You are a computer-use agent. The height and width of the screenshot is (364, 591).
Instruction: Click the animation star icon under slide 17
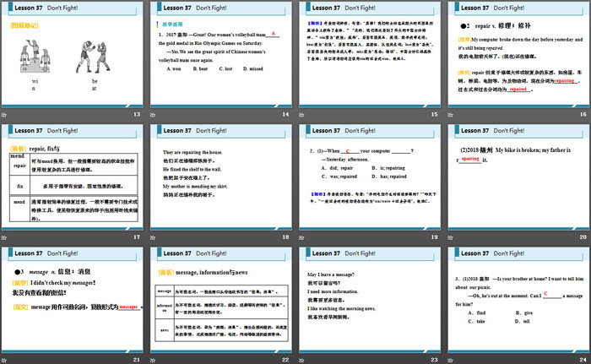coord(3,237)
